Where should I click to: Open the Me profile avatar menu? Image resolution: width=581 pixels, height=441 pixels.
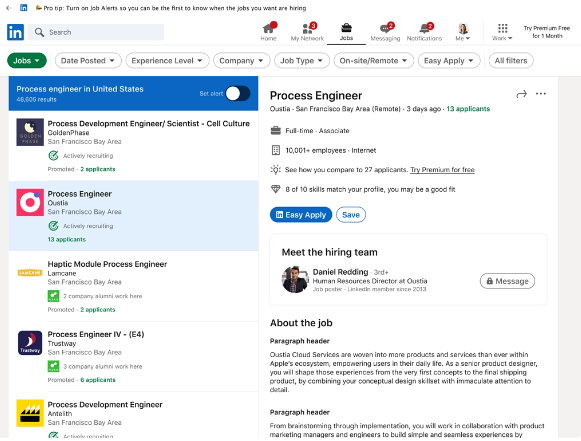[463, 32]
